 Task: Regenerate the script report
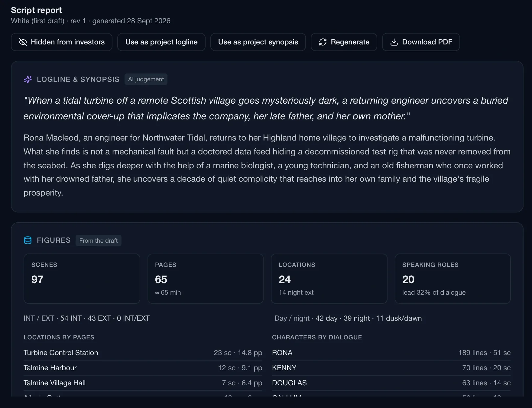coord(344,42)
